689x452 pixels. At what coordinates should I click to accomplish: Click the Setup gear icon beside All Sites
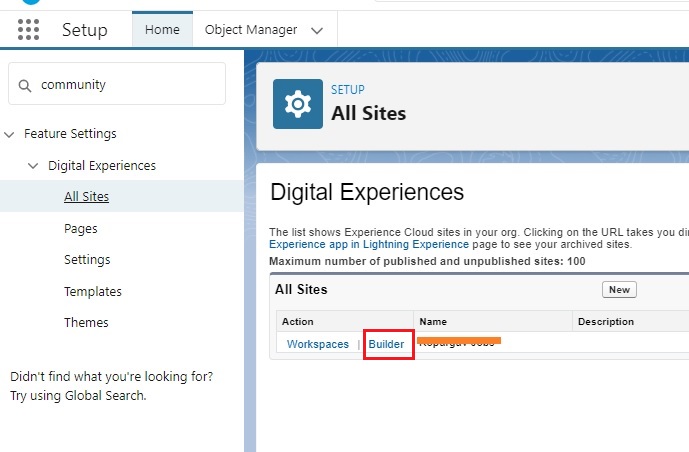tap(298, 104)
